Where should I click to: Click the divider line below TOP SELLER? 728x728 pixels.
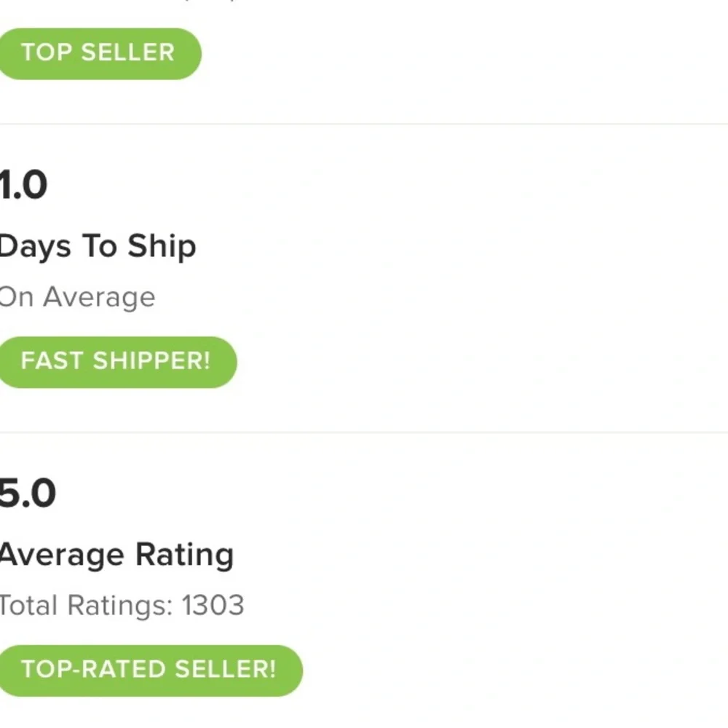coord(364,124)
